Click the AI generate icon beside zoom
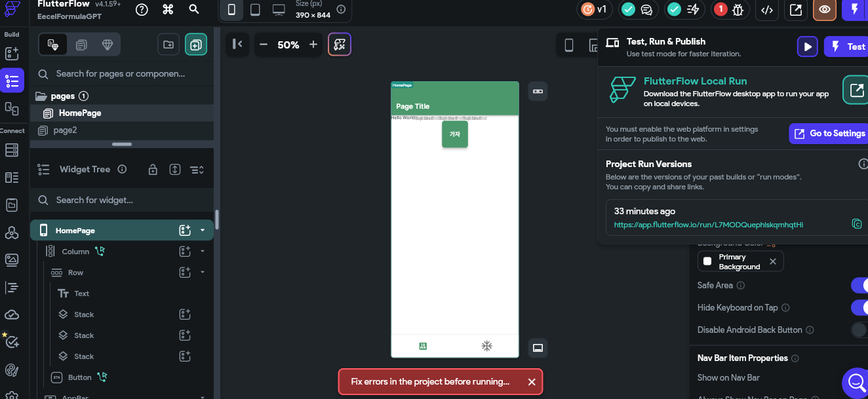Screen dimensions: 868x399 click(x=340, y=45)
